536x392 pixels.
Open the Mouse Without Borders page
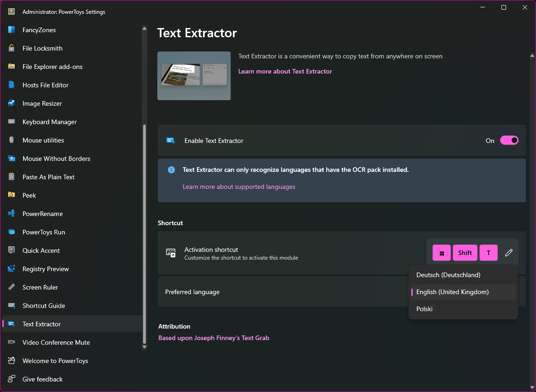[72, 159]
